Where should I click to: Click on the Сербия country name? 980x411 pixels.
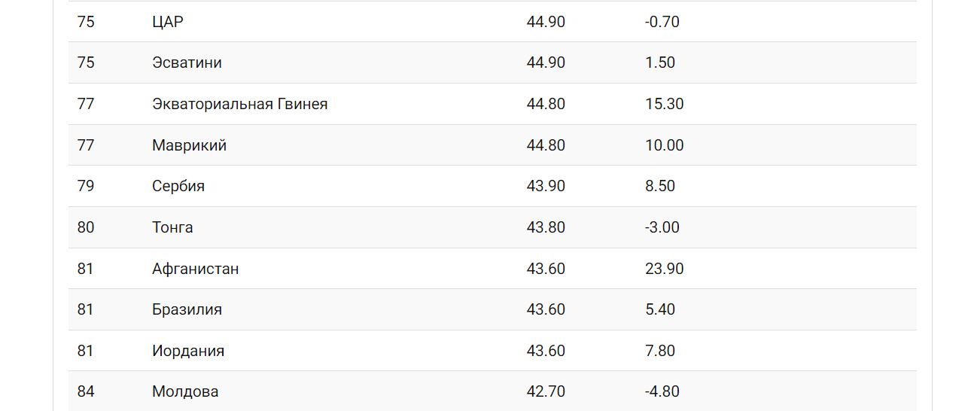click(178, 186)
